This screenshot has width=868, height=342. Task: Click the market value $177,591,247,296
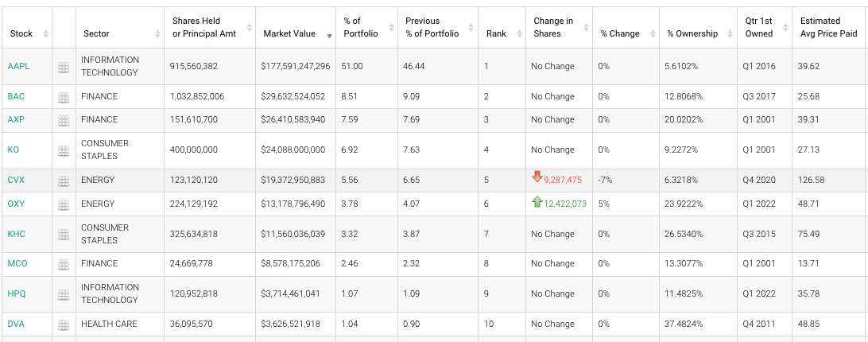[296, 67]
